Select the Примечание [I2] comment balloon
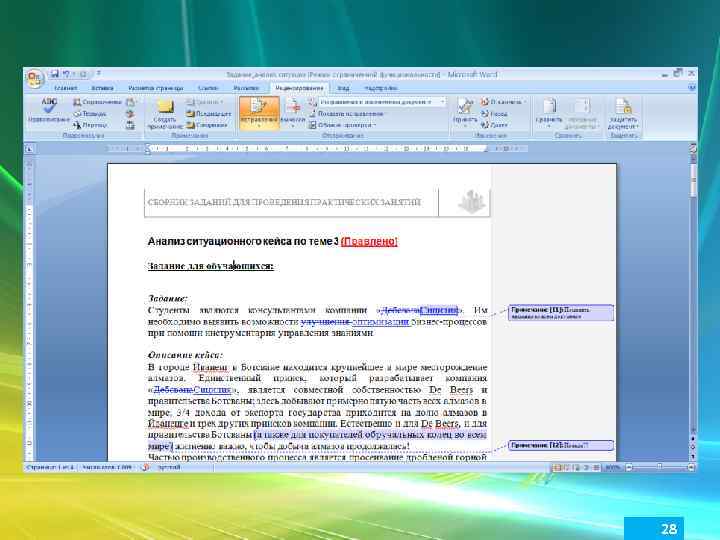This screenshot has width=720, height=540. click(561, 445)
